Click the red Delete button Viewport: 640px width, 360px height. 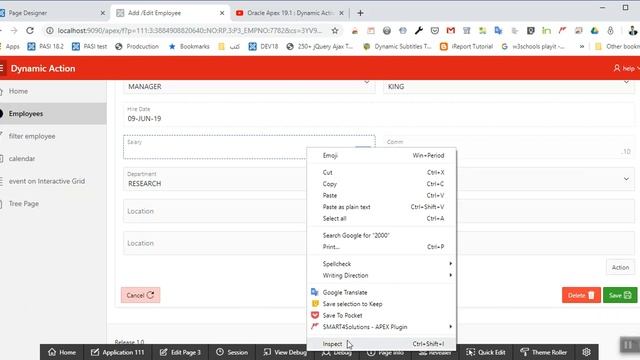click(x=581, y=295)
